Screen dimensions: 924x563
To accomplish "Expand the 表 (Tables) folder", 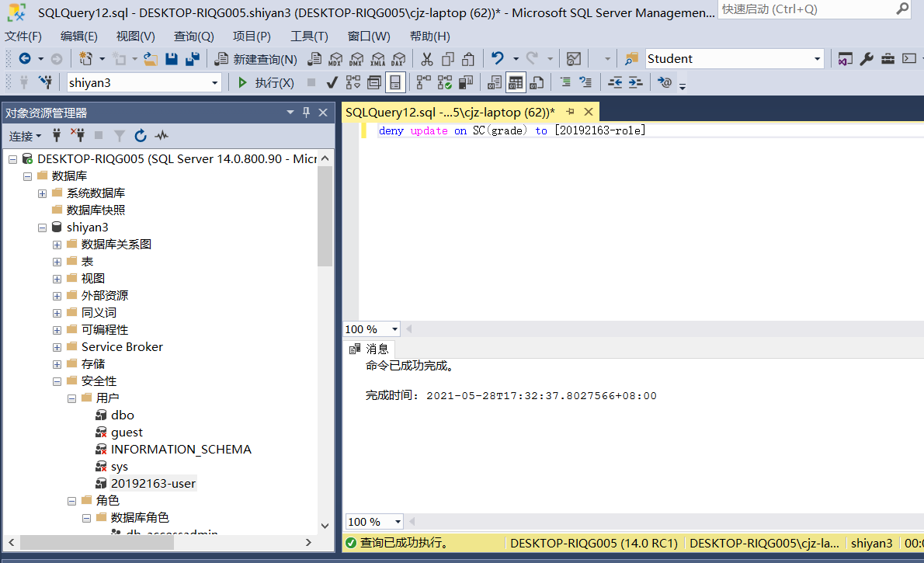I will pyautogui.click(x=57, y=262).
